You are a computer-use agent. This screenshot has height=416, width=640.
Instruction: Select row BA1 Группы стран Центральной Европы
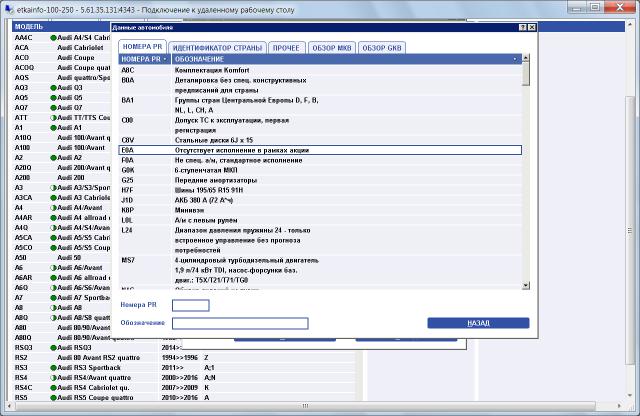point(320,105)
